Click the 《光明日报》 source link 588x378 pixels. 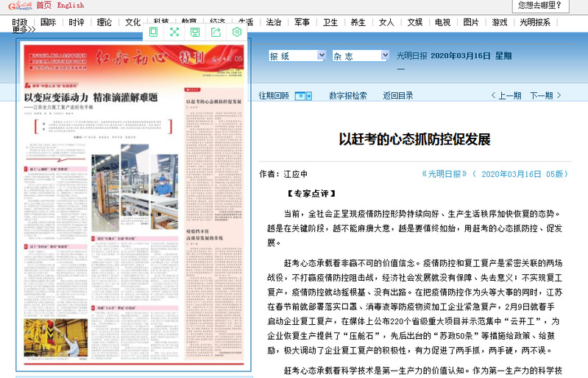444,174
